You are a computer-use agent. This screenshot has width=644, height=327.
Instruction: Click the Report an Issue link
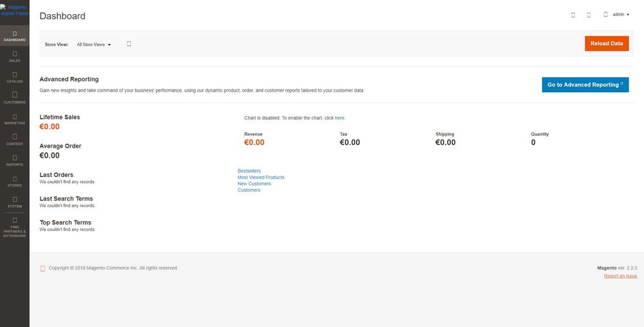coord(620,276)
